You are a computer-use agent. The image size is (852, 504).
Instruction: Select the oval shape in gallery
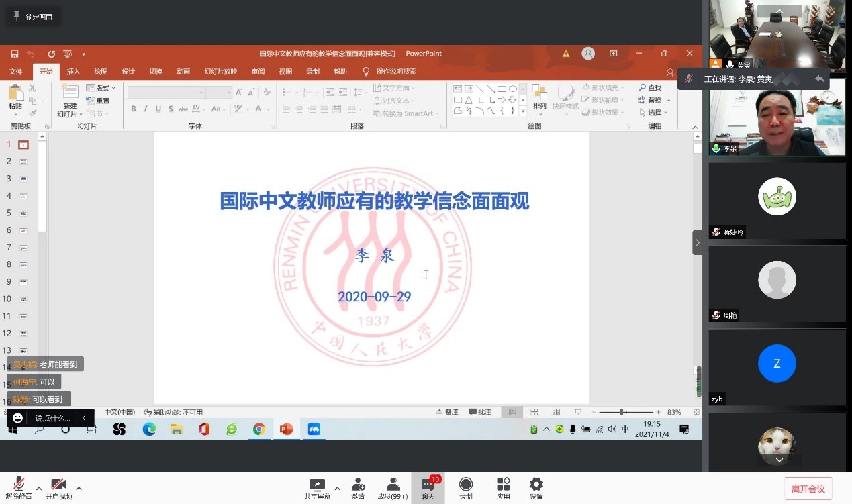click(x=513, y=89)
